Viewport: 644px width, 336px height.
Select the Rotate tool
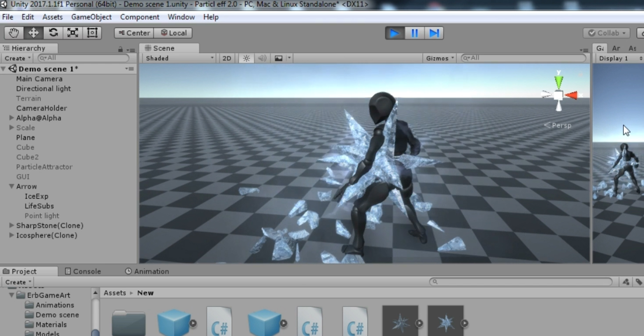click(53, 33)
